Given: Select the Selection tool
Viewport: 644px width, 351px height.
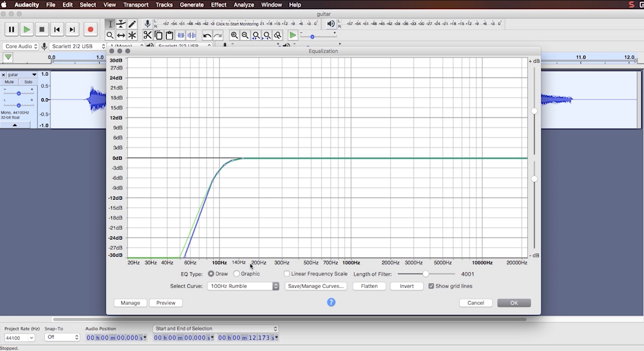Looking at the screenshot, I should tap(110, 24).
